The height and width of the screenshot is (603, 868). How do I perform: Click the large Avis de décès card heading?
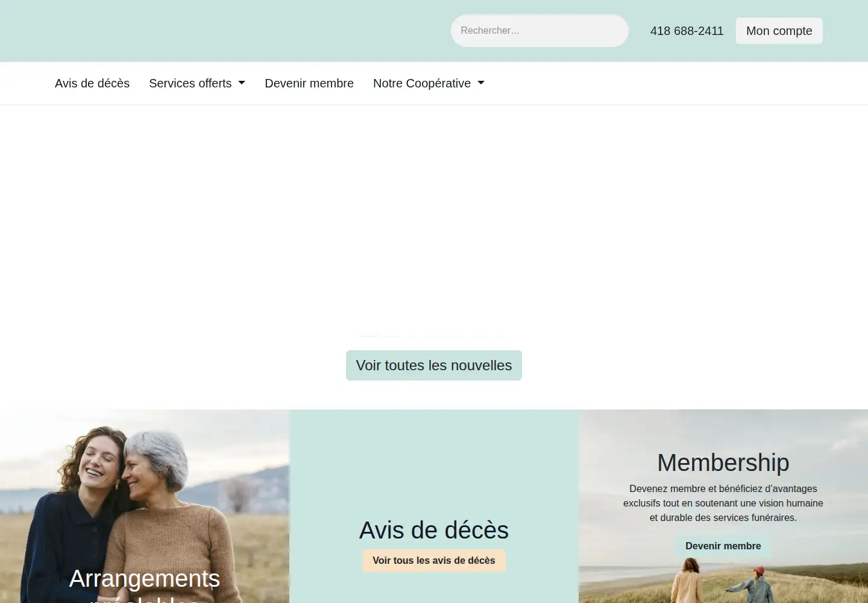[x=434, y=531]
